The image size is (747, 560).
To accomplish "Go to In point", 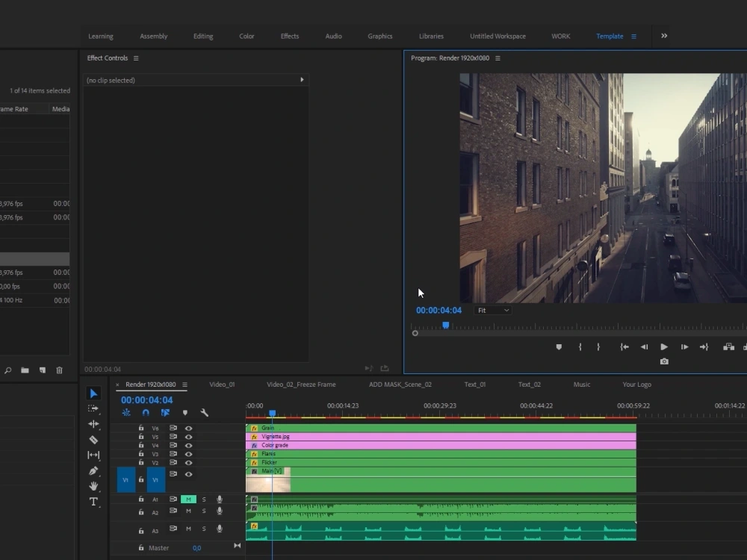I will coord(624,347).
